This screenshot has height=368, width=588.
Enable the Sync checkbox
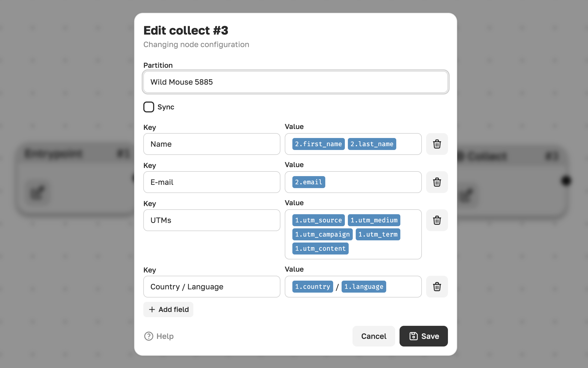pyautogui.click(x=149, y=107)
